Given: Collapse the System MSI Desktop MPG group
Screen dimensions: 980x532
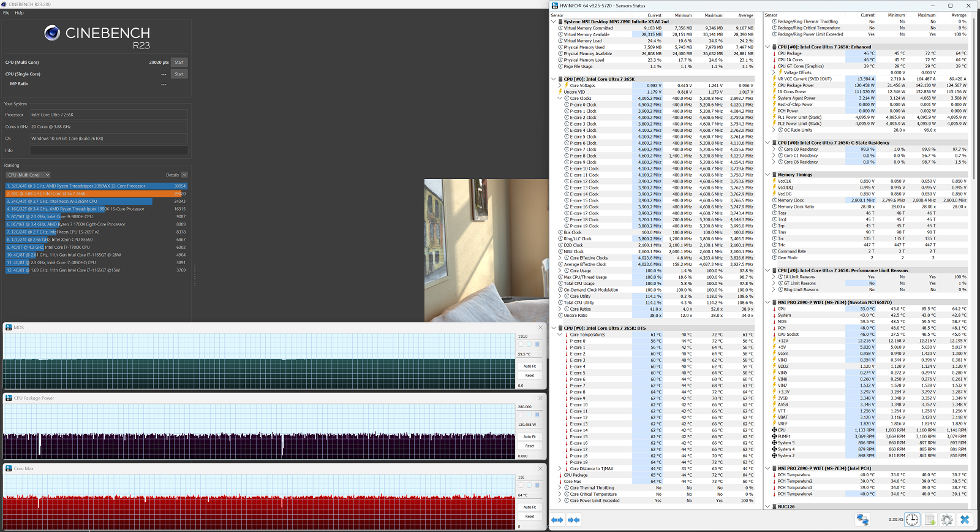Looking at the screenshot, I should pyautogui.click(x=553, y=21).
